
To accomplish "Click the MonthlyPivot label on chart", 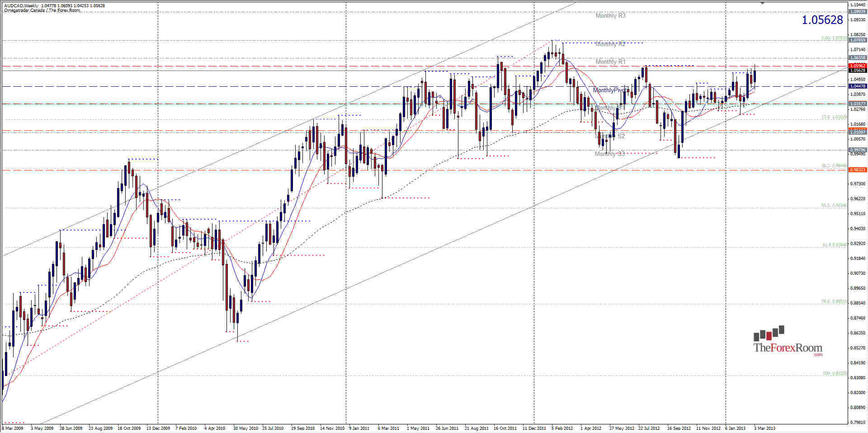I will coord(610,90).
